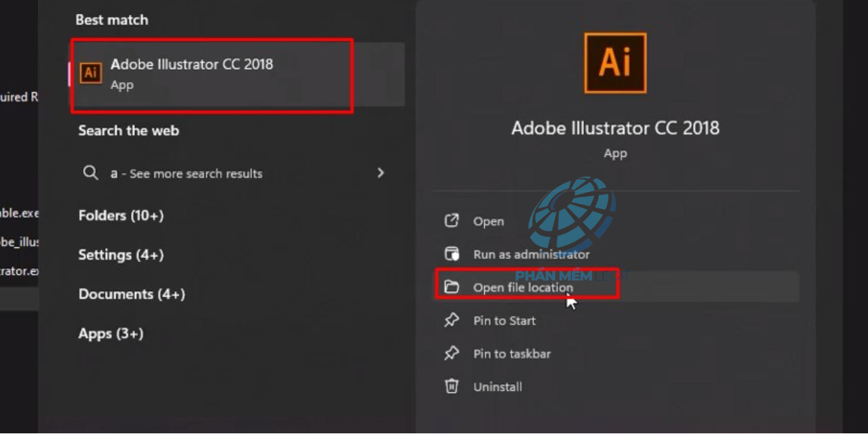Click the large Adobe Illustrator logo
This screenshot has height=436, width=868.
[615, 63]
